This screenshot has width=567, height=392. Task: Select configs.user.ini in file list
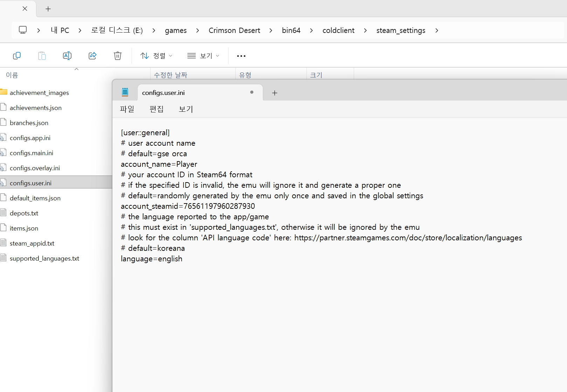tap(56, 183)
